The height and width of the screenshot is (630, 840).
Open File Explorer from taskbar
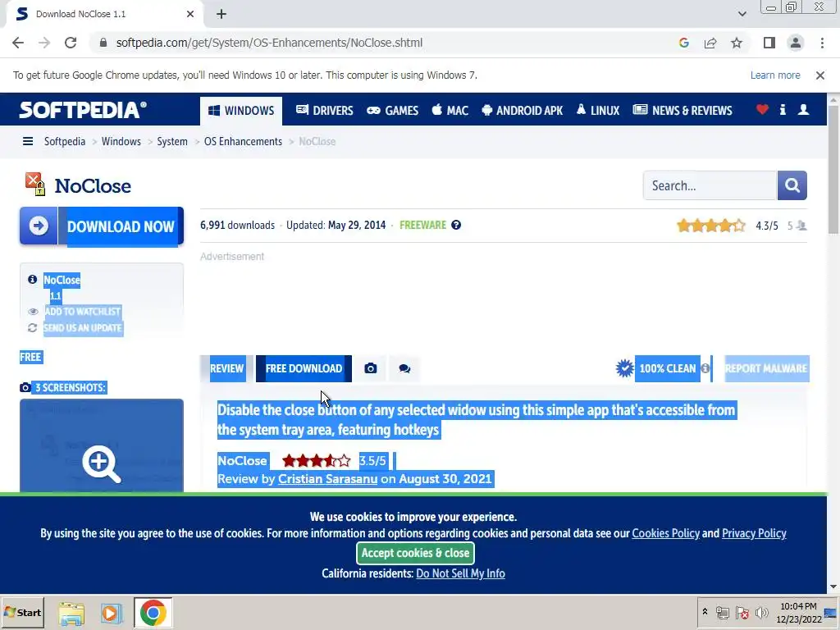tap(71, 613)
